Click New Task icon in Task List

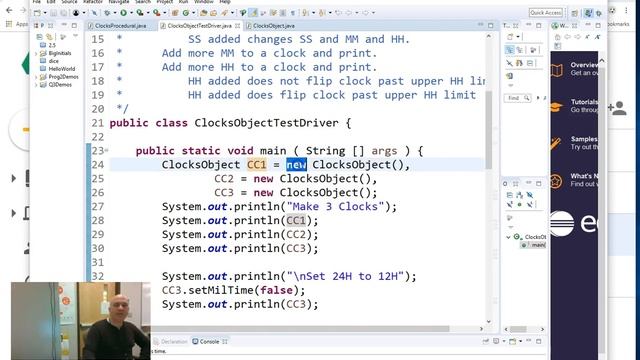click(510, 37)
